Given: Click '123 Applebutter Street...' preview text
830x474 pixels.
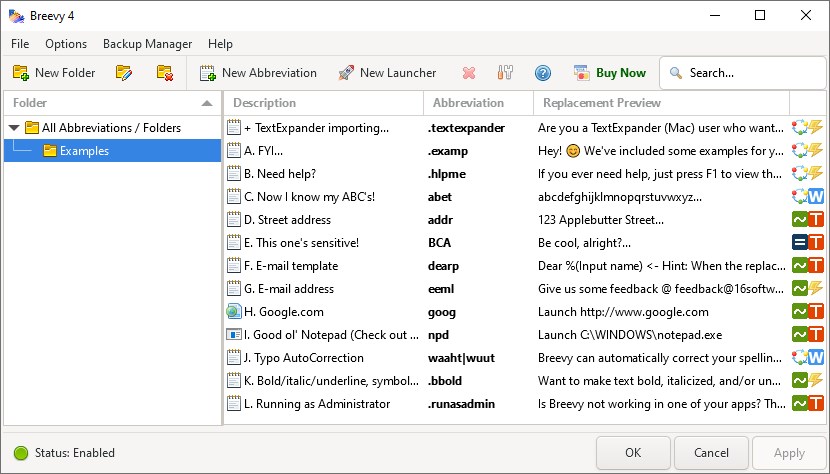Looking at the screenshot, I should point(601,220).
